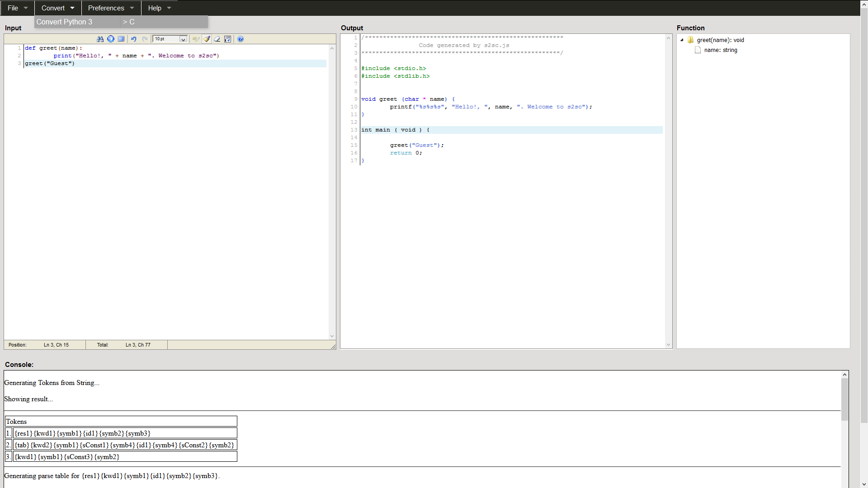Open the Convert menu
This screenshot has width=868, height=488.
tap(53, 8)
